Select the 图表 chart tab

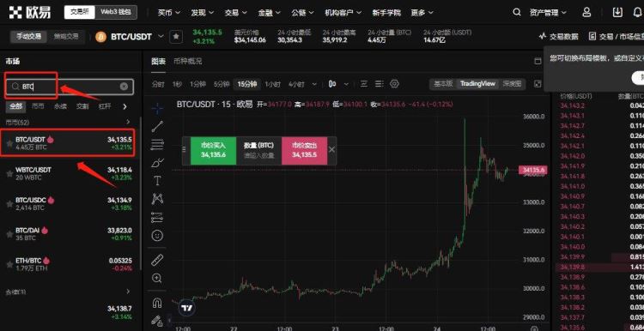coord(158,61)
